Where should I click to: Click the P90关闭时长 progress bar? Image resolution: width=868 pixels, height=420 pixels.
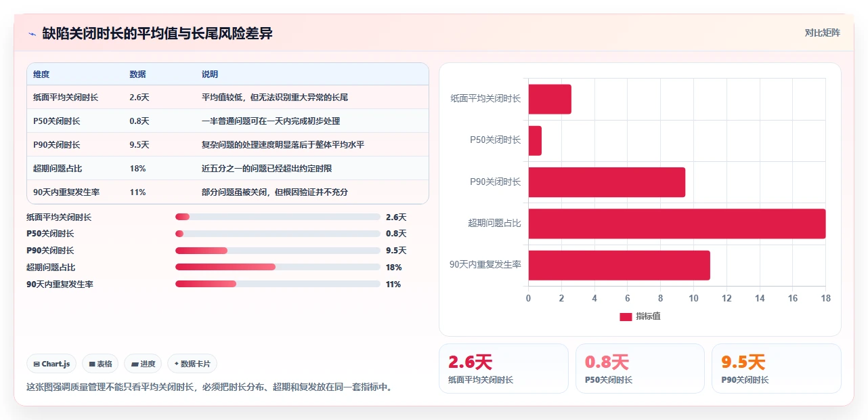tap(278, 251)
